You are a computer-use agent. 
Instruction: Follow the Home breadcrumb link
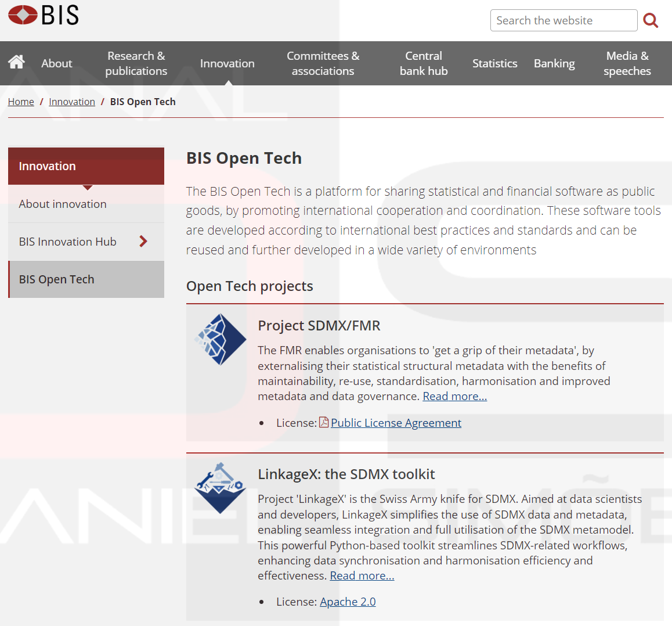tap(21, 102)
